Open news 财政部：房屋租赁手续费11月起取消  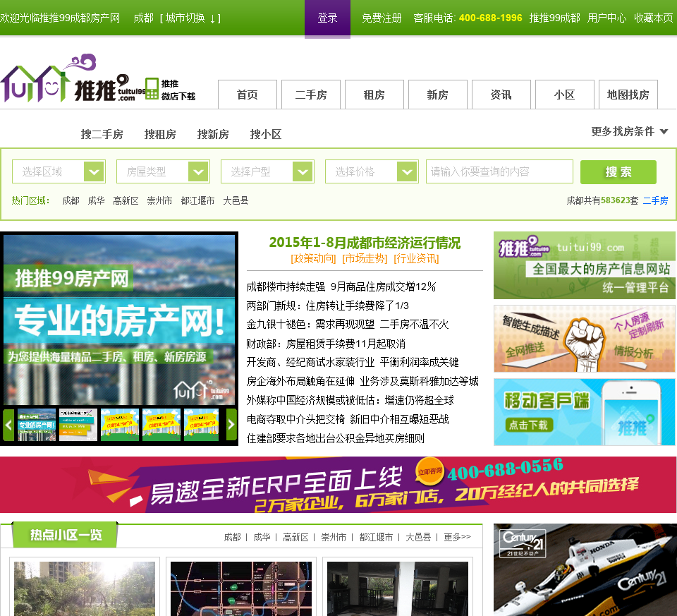(x=326, y=344)
